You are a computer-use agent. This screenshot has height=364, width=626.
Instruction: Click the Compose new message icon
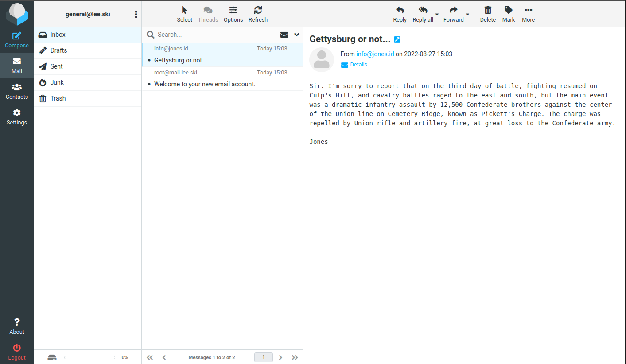point(17,36)
